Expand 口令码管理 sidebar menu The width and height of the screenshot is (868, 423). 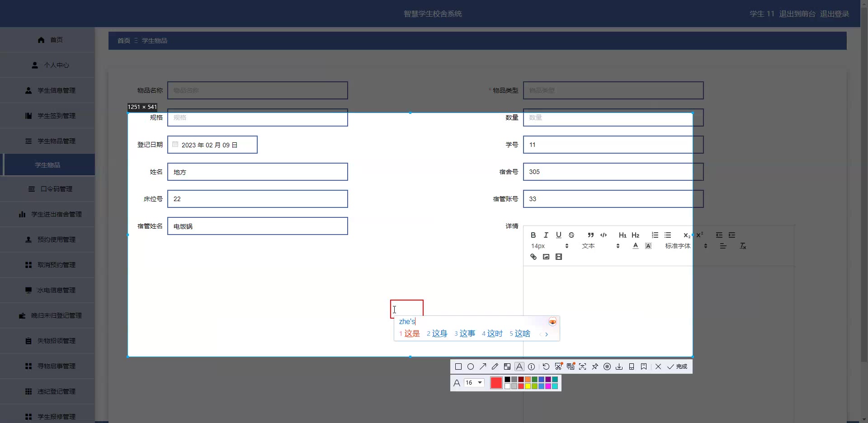coord(47,189)
